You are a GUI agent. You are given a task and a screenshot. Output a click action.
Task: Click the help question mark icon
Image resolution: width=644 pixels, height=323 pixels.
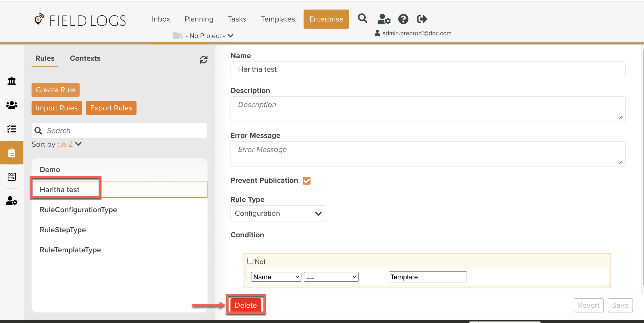(x=403, y=19)
